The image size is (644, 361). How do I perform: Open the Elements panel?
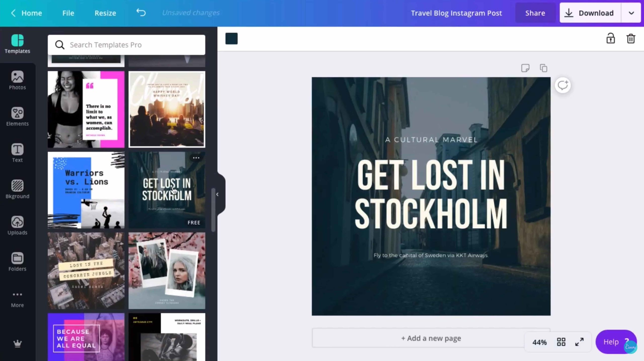click(x=17, y=117)
